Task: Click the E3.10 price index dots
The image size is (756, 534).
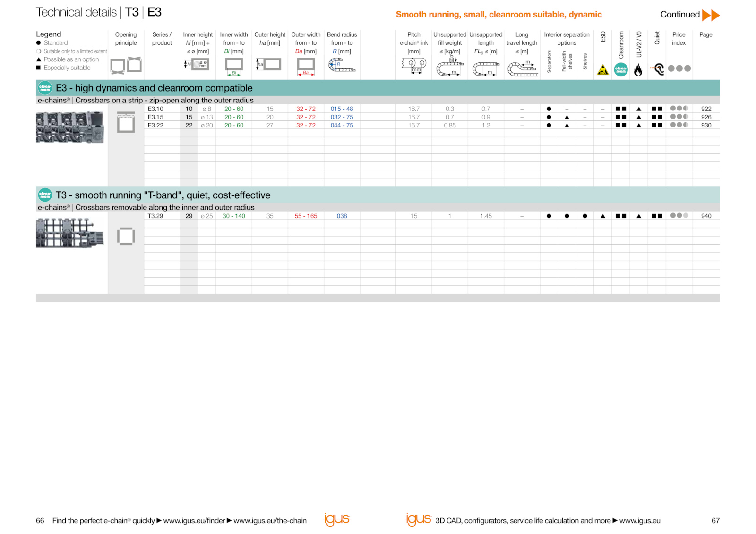Action: click(679, 109)
